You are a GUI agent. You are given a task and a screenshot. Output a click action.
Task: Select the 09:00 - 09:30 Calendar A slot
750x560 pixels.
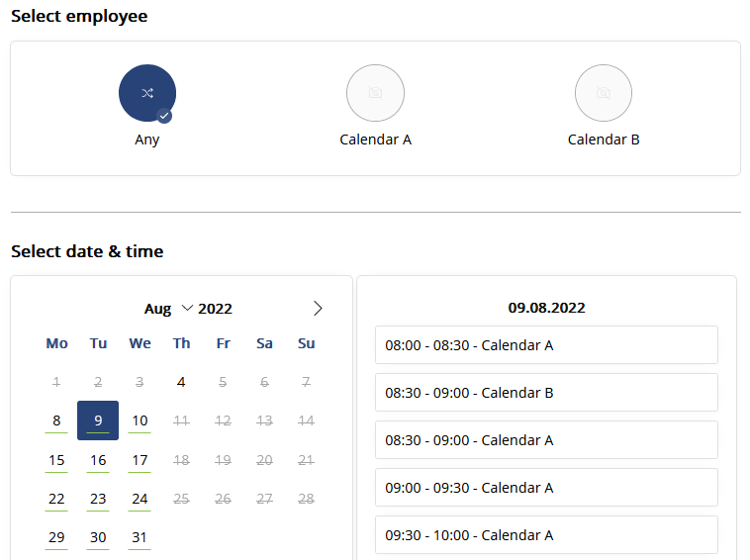tap(546, 488)
